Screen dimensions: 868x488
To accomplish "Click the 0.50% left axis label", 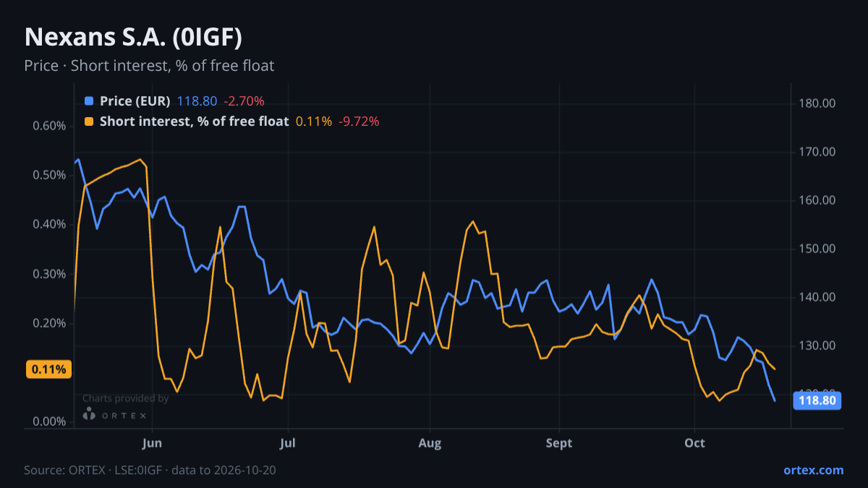I will [49, 175].
